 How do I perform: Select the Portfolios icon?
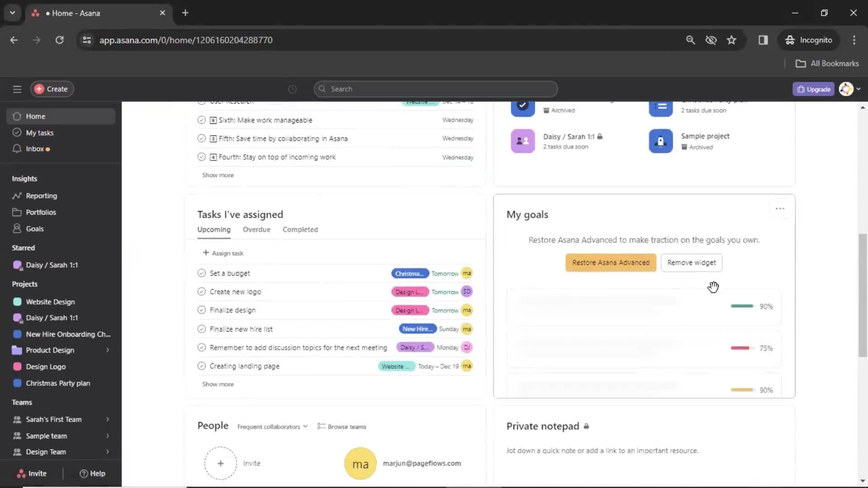(x=16, y=212)
